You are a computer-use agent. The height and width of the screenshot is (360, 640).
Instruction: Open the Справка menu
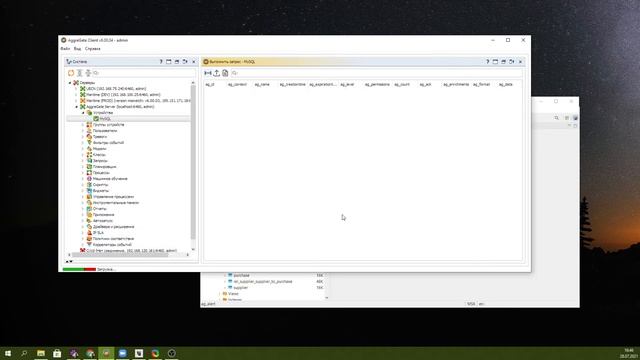coord(93,49)
